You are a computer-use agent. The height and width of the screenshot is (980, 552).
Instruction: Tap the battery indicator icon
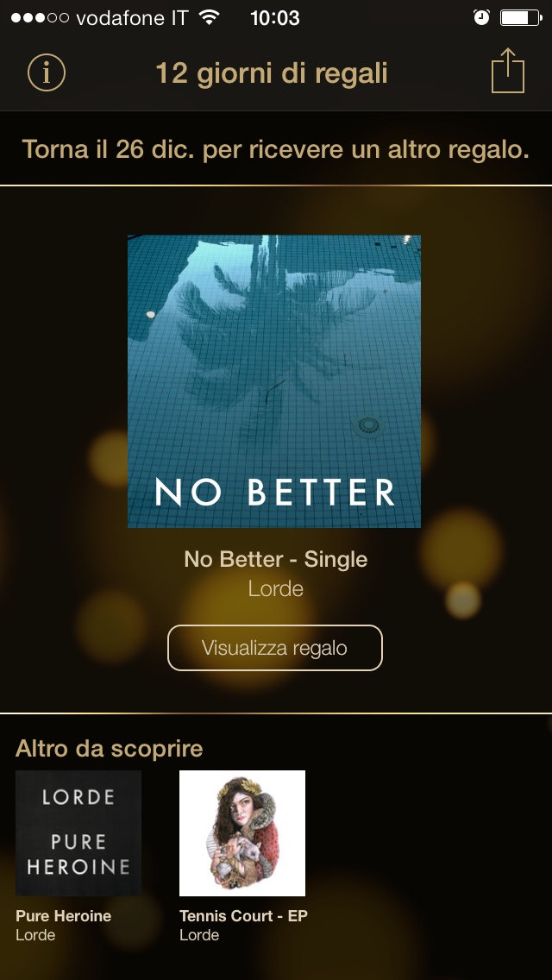(521, 17)
